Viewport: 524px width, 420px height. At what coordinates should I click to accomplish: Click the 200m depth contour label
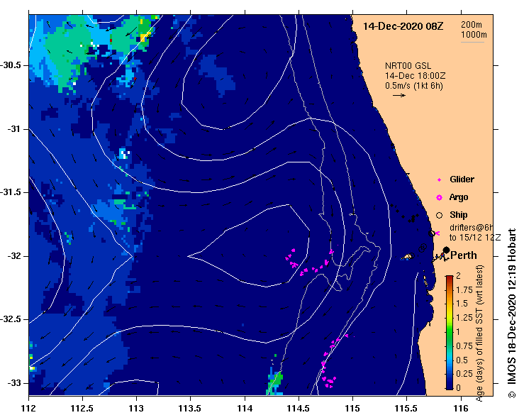[x=472, y=24]
